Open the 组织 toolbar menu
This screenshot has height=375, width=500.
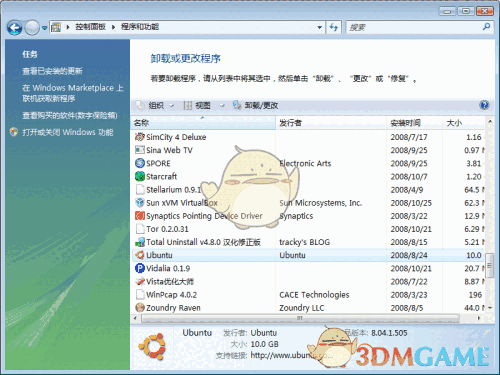(155, 105)
